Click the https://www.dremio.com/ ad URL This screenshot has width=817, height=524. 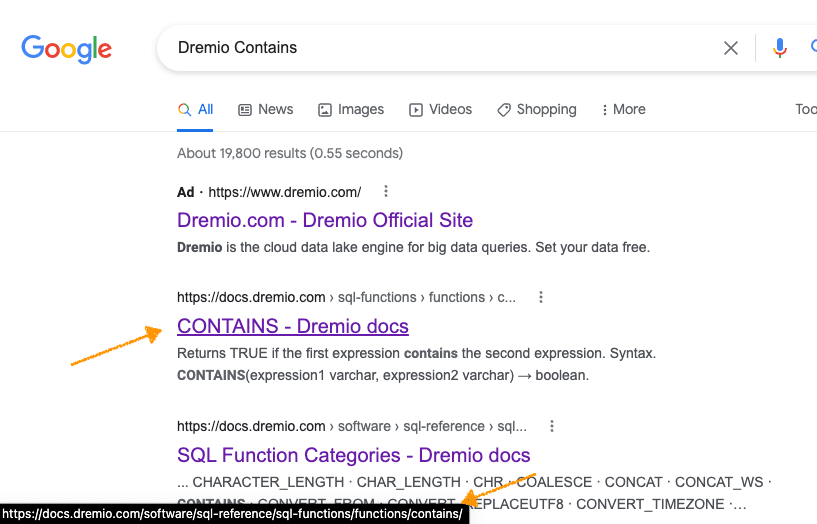[x=284, y=192]
